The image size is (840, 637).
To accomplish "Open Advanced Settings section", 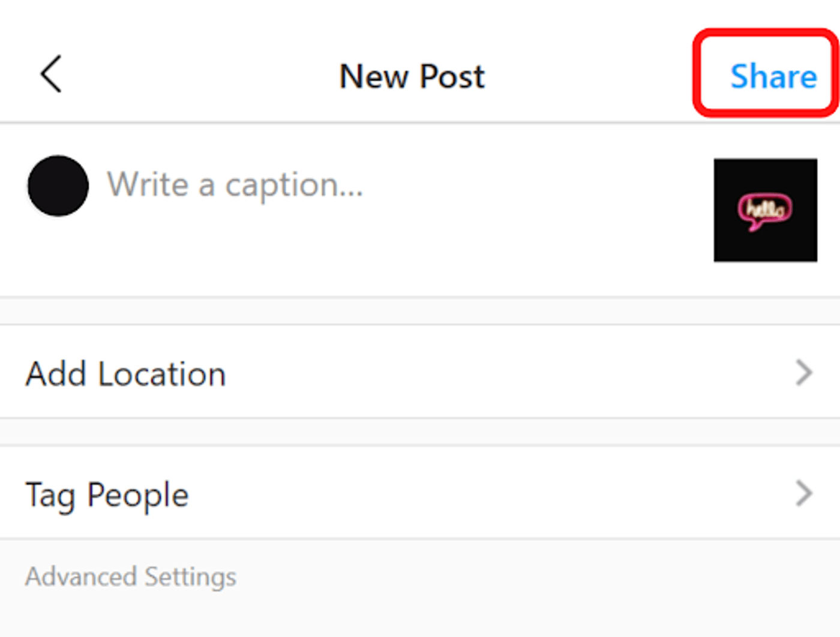I will [x=130, y=576].
